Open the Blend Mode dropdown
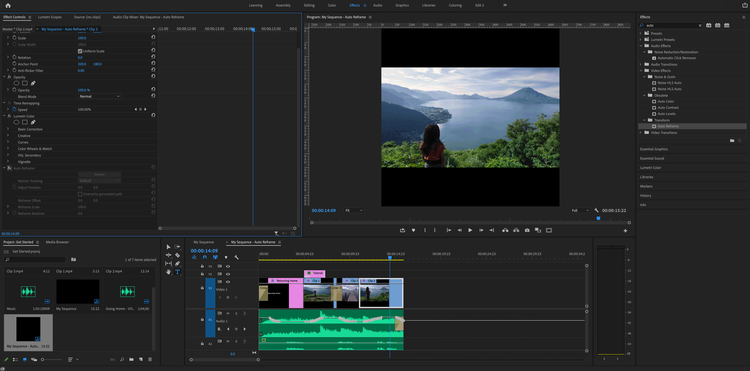This screenshot has height=371, width=750. click(x=99, y=96)
